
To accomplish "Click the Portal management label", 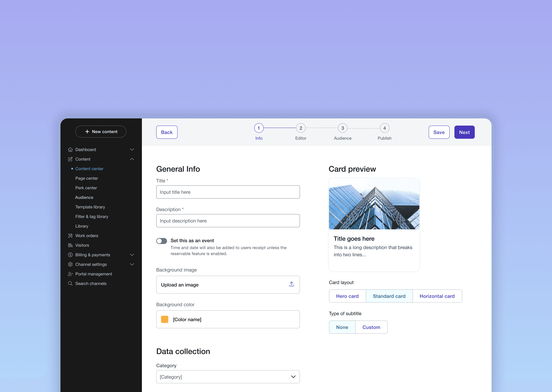I will [94, 274].
